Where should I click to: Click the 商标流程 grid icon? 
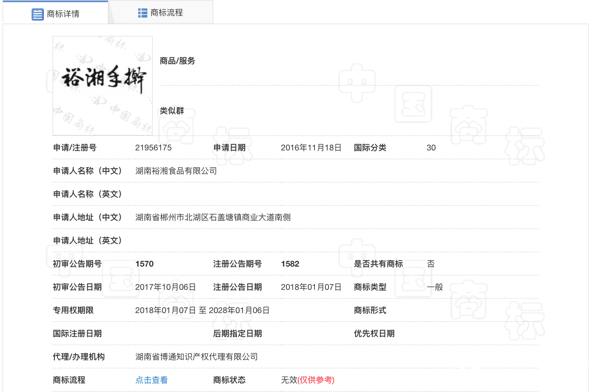pyautogui.click(x=142, y=13)
